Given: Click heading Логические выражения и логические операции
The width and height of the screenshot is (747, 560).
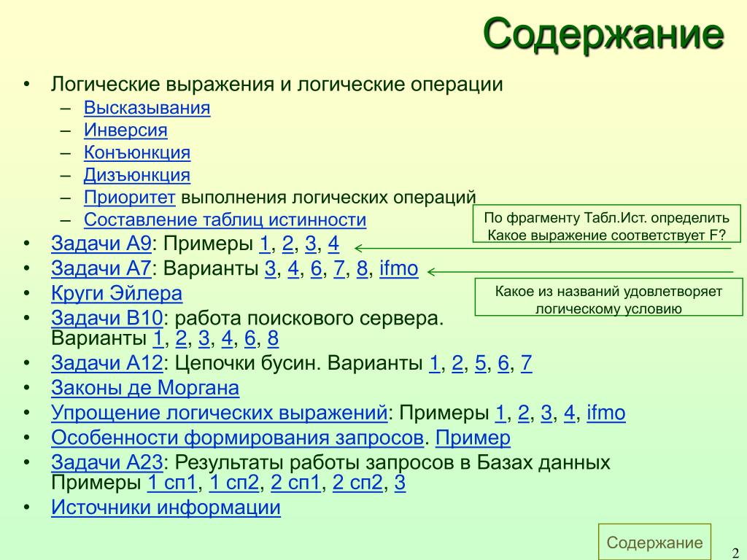Looking at the screenshot, I should click(x=276, y=85).
